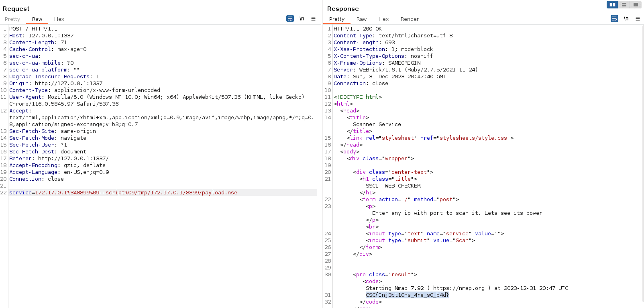The width and height of the screenshot is (644, 308).
Task: Click the Date header in response
Action: point(390,77)
